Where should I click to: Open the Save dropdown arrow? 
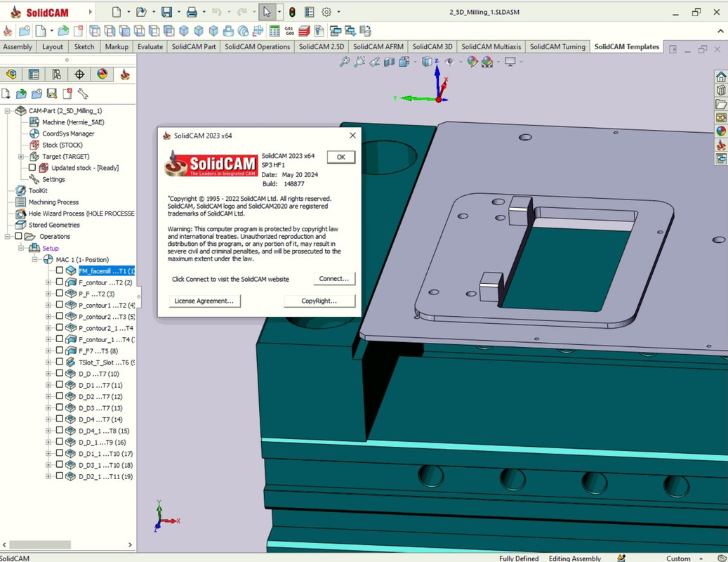[x=179, y=12]
